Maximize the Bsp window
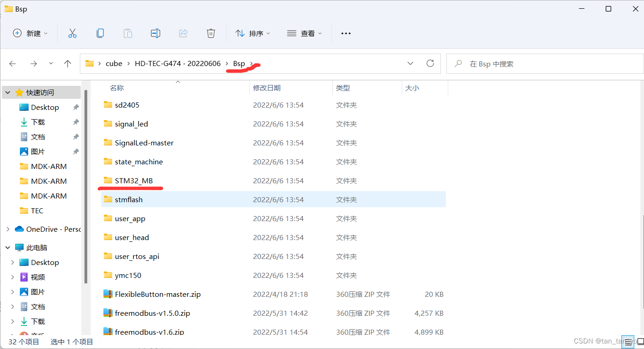The width and height of the screenshot is (644, 349). pyautogui.click(x=608, y=9)
